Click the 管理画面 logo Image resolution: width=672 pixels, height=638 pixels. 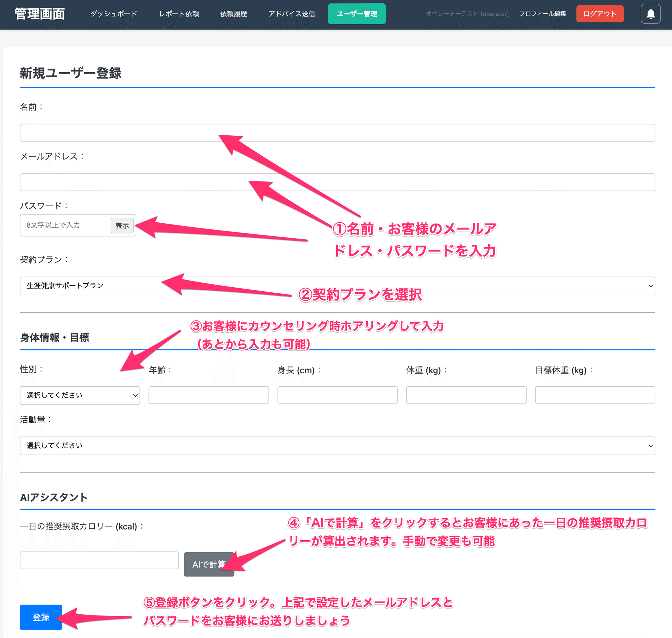(39, 14)
